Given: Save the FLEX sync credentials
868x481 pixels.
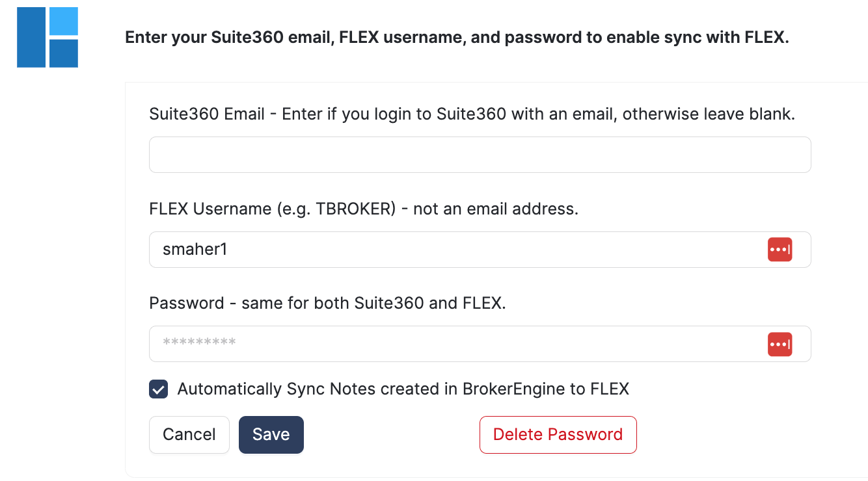Looking at the screenshot, I should click(271, 435).
